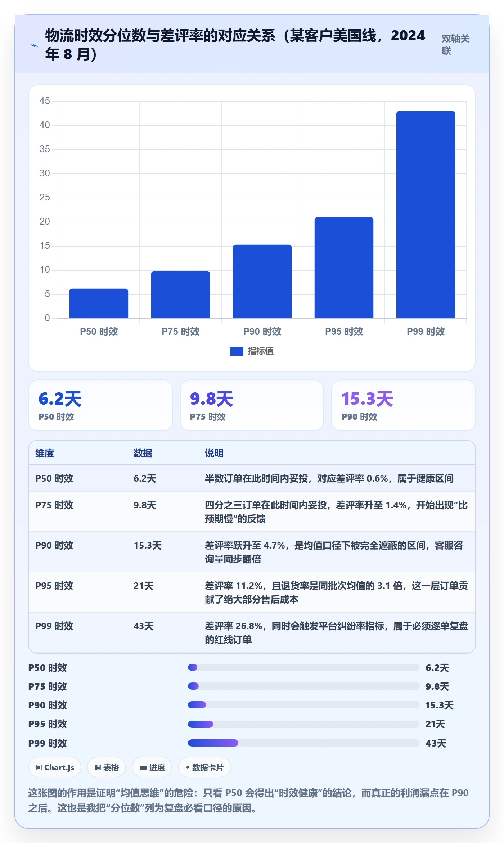Click the P75 时效 bar in chart
This screenshot has height=843, width=504.
[180, 294]
